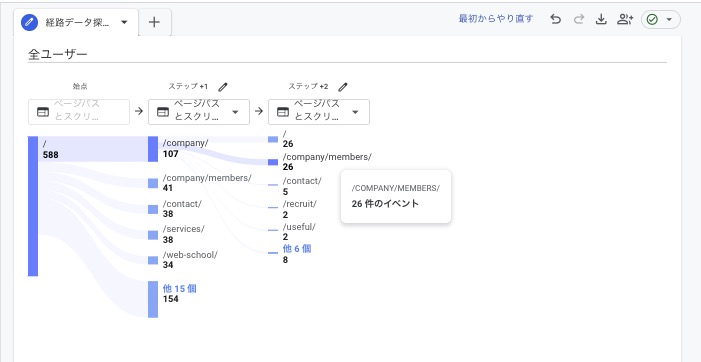Edit Step +2 with pencil icon
Image resolution: width=701 pixels, height=362 pixels.
(343, 87)
